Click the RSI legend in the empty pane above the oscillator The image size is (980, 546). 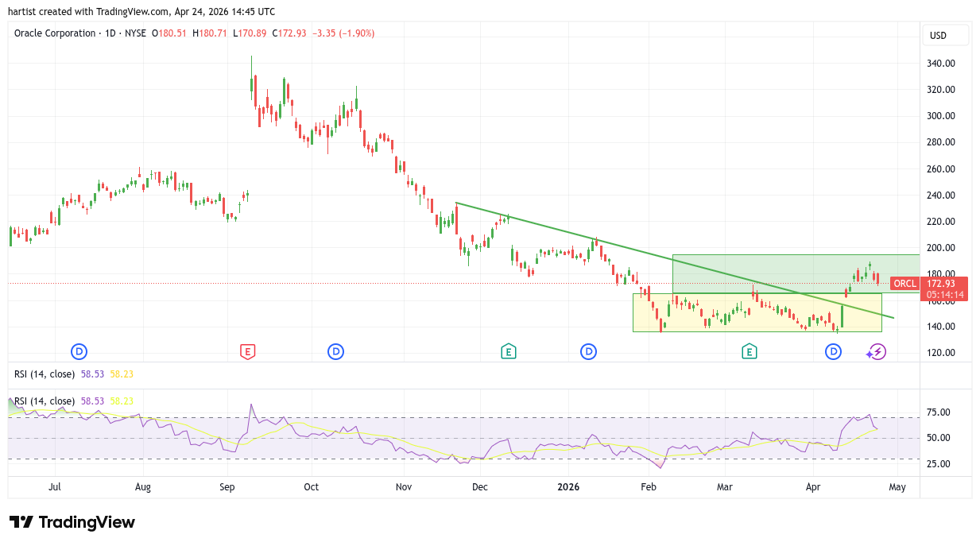(45, 374)
